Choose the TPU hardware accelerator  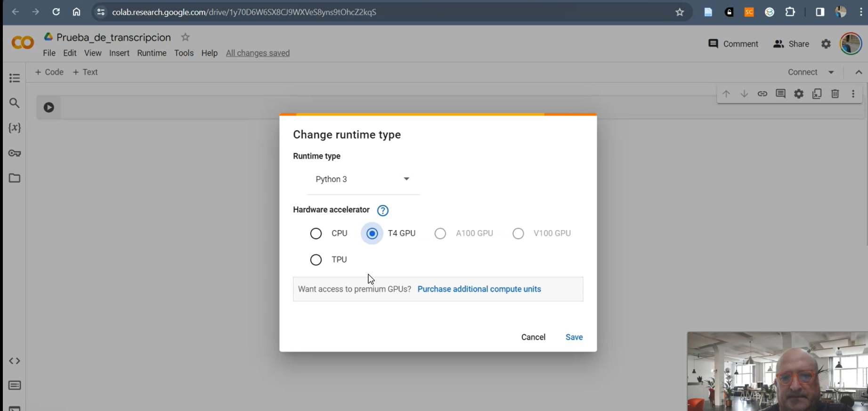[316, 260]
